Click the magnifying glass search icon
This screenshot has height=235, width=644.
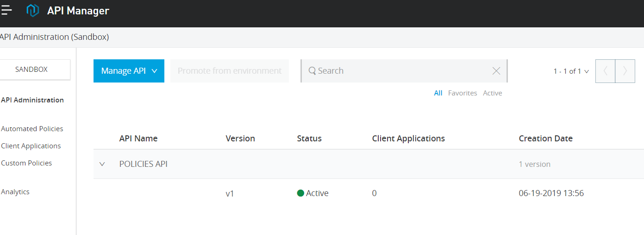(312, 71)
